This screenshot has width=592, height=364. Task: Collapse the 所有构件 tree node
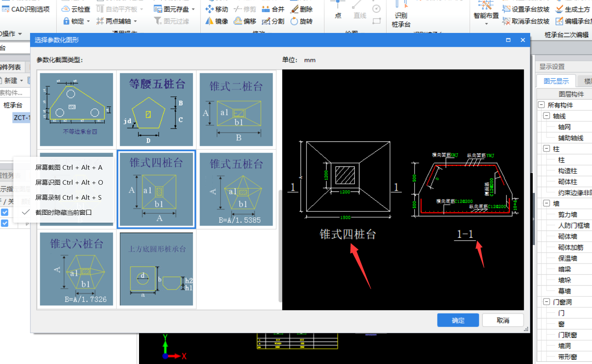pyautogui.click(x=541, y=105)
